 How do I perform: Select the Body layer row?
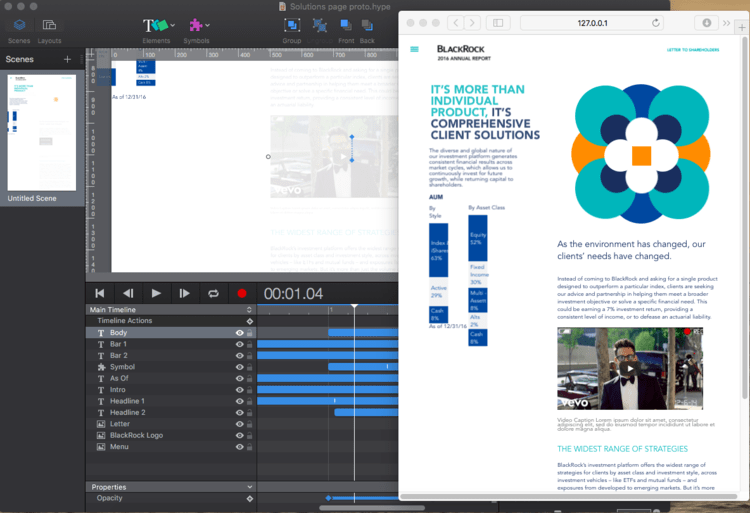click(x=171, y=333)
